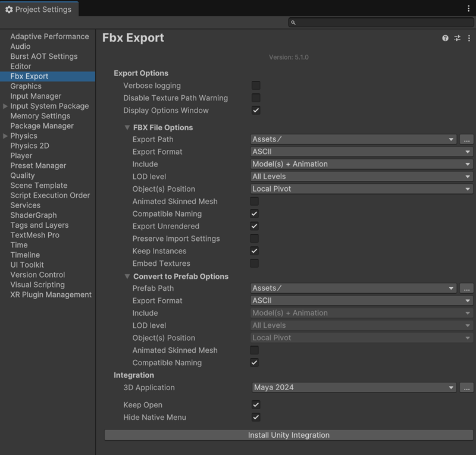This screenshot has width=476, height=455.
Task: Open XR Plugin Management settings
Action: click(x=51, y=294)
